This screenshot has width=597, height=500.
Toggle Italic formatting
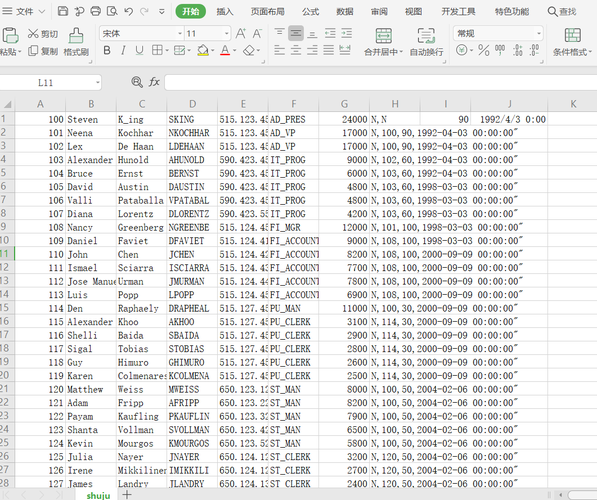tap(123, 50)
